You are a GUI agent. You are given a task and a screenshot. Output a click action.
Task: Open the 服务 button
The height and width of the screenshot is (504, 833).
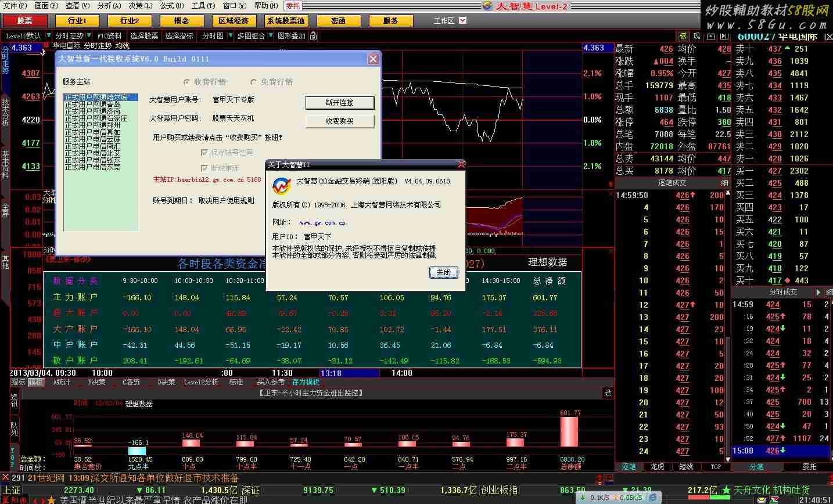391,20
